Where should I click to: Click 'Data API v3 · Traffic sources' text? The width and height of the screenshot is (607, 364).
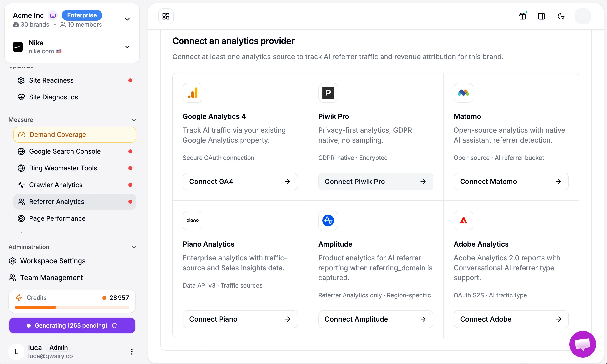click(x=223, y=286)
